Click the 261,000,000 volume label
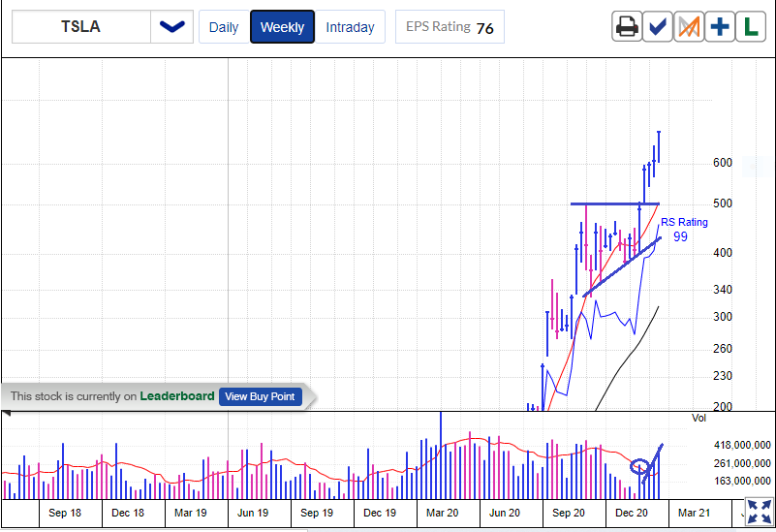This screenshot has width=776, height=532. tap(742, 463)
